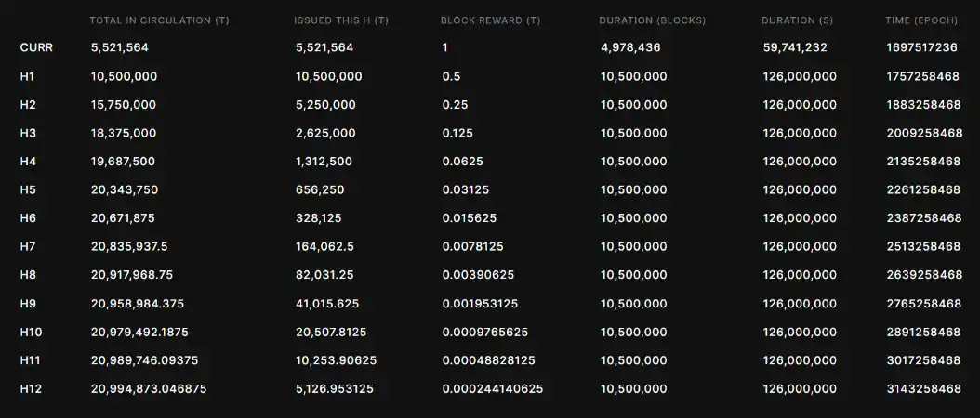
Task: Click the Issued This H column header
Action: tap(341, 20)
